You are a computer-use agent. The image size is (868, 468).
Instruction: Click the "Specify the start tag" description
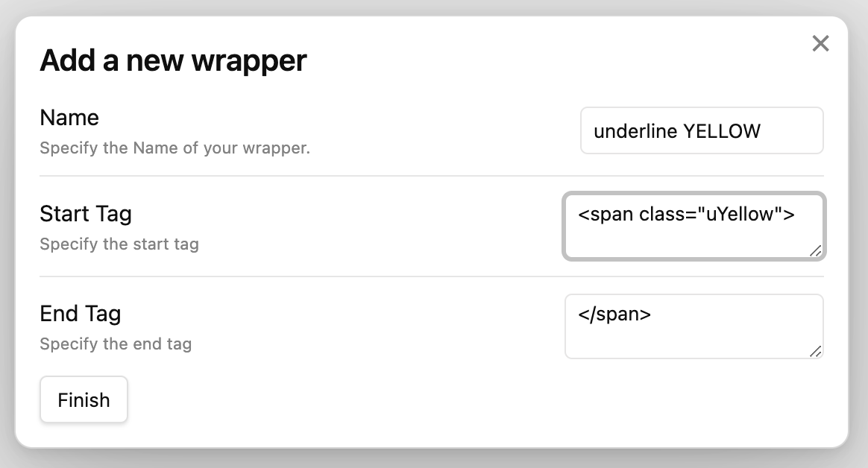click(x=119, y=244)
